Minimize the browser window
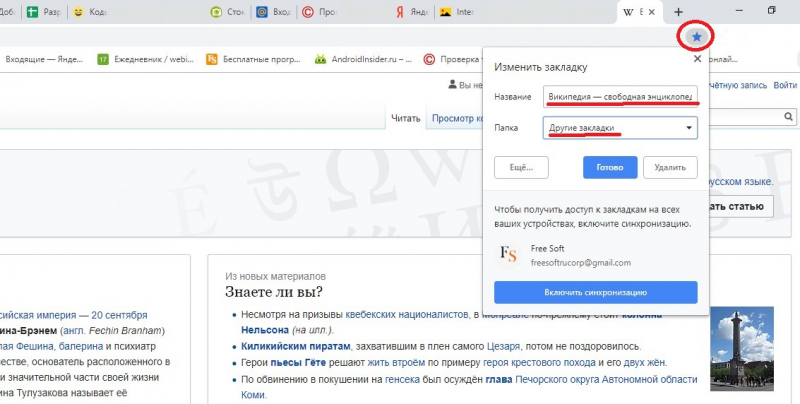This screenshot has width=800, height=404. [x=740, y=11]
